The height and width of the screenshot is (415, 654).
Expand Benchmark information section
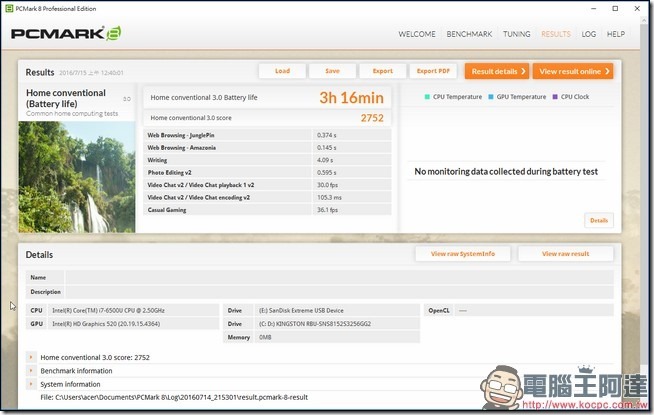(x=31, y=370)
